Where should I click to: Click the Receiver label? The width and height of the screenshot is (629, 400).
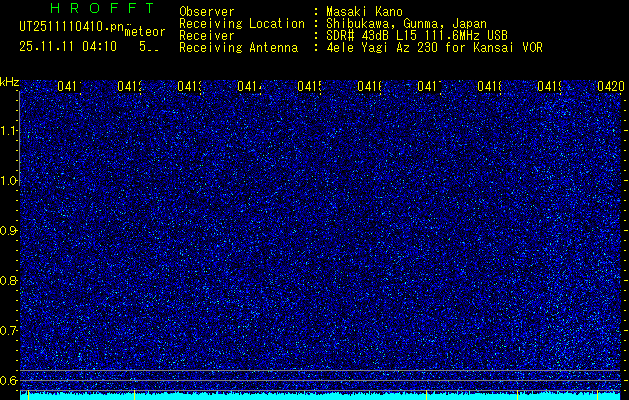coord(207,36)
